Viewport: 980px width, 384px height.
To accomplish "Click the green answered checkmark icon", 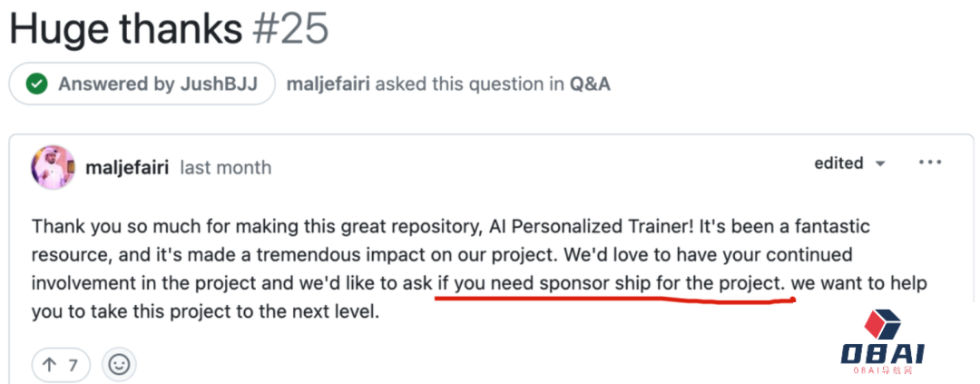I will coord(36,84).
